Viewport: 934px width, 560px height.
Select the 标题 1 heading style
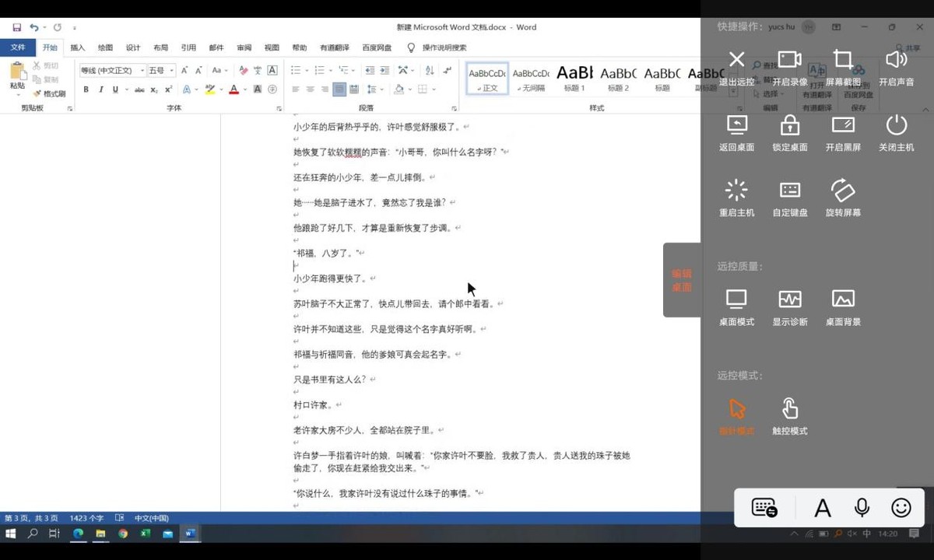(x=574, y=78)
